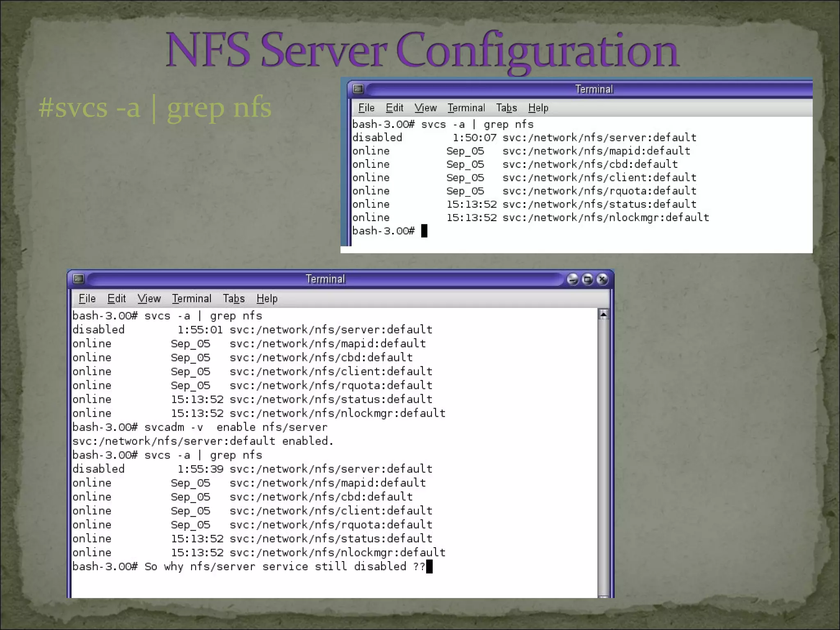Click the prompt cursor in upper Terminal

[x=425, y=231]
